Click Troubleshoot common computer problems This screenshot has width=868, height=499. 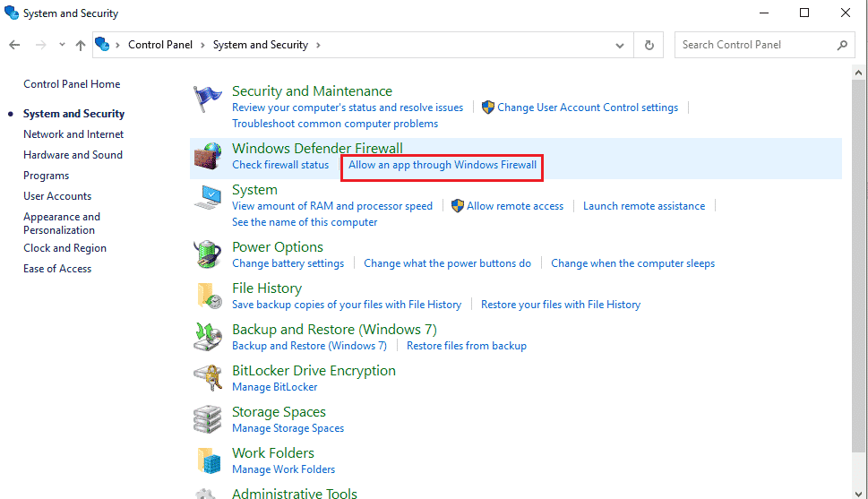(335, 124)
